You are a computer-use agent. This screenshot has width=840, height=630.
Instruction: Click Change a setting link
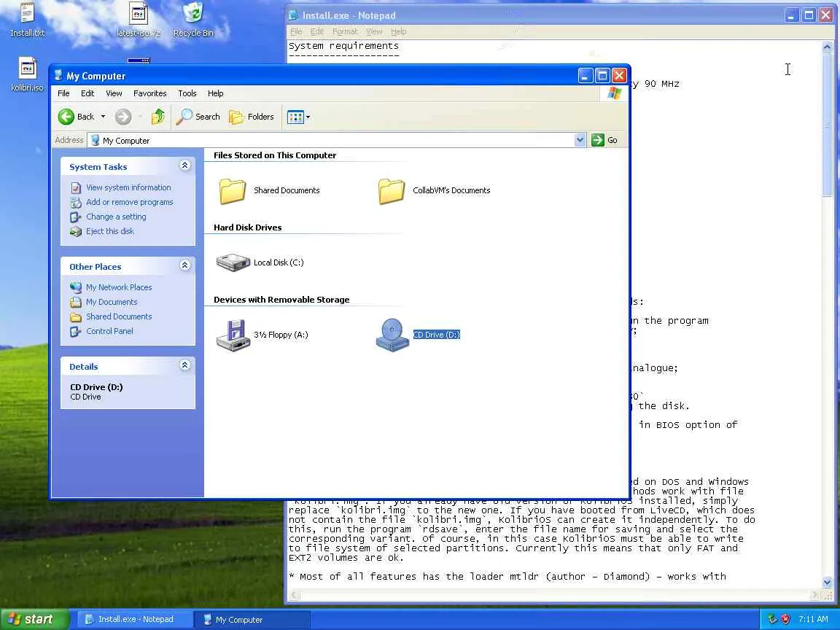click(116, 217)
